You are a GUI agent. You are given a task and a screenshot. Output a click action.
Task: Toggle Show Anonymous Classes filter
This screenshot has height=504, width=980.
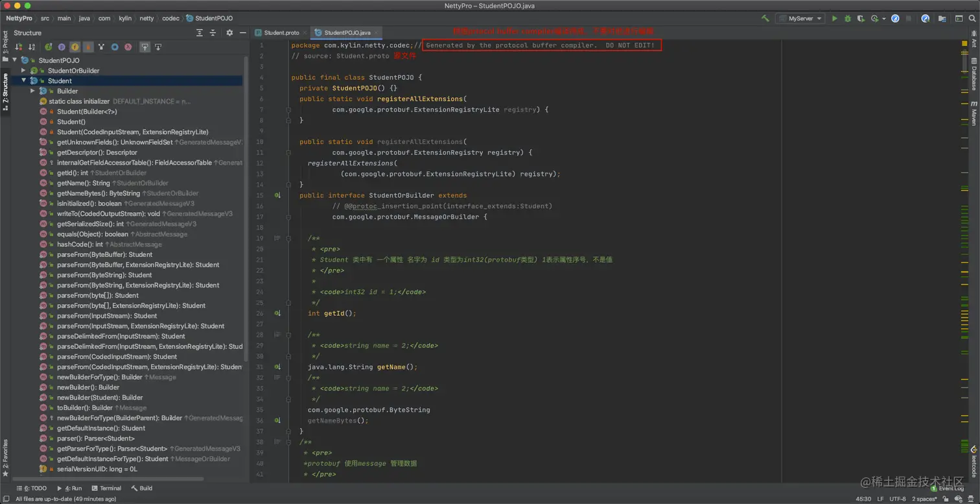[115, 47]
